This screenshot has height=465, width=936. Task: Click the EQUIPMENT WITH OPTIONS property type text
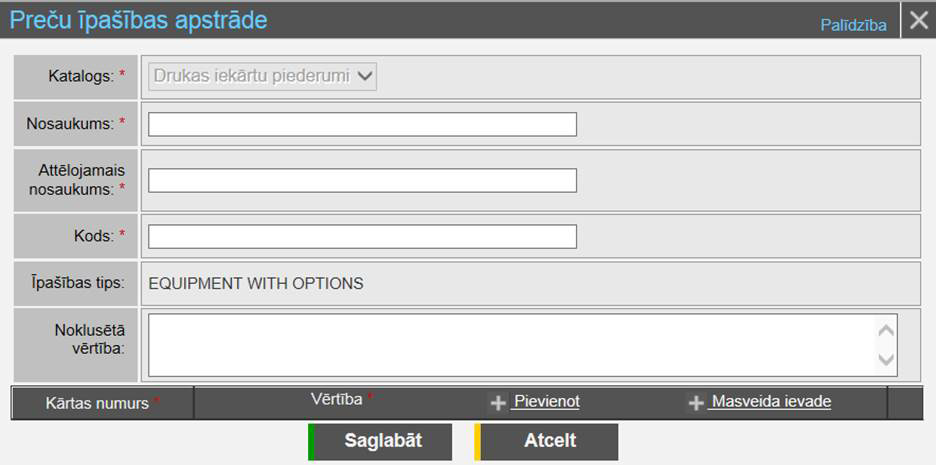point(255,283)
